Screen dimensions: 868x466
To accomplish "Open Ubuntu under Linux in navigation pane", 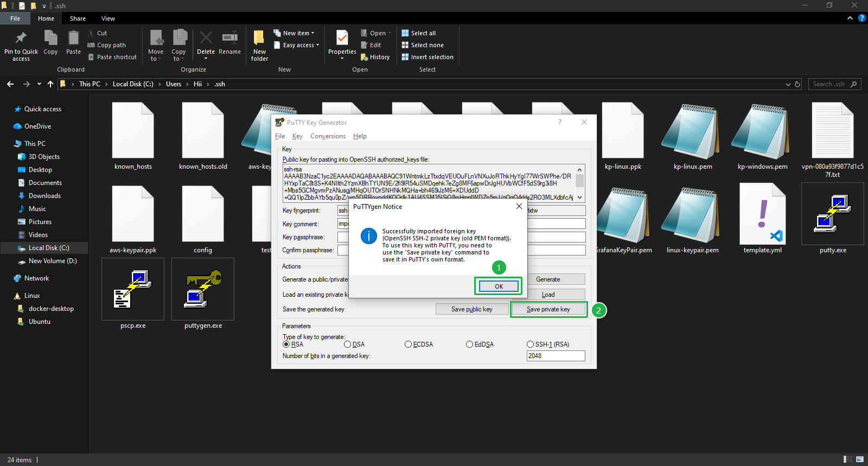I will point(40,322).
